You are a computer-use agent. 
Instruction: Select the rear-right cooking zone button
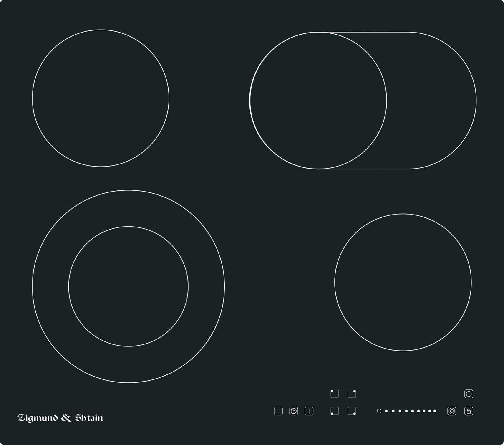(x=352, y=394)
